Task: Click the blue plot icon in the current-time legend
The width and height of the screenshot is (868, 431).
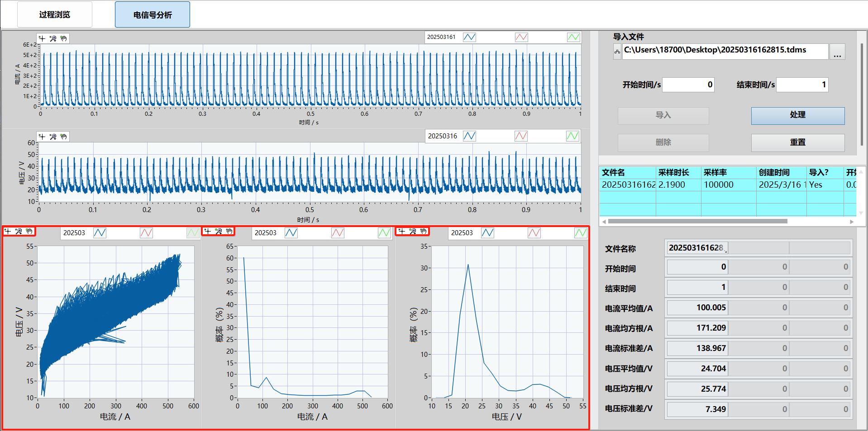Action: click(x=469, y=37)
